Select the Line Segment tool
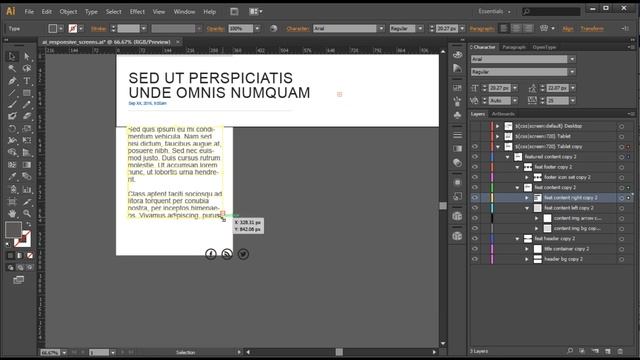This screenshot has width=640, height=360. click(12, 93)
